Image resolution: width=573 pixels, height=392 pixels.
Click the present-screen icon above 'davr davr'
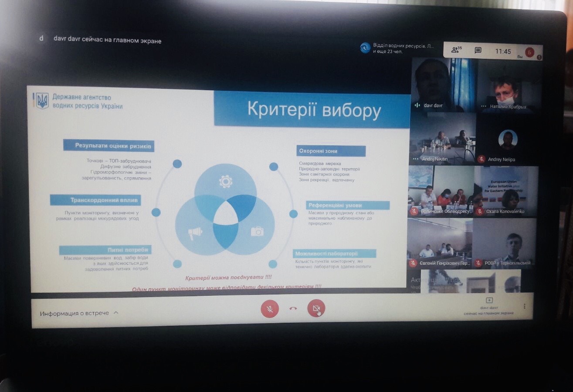click(x=489, y=300)
